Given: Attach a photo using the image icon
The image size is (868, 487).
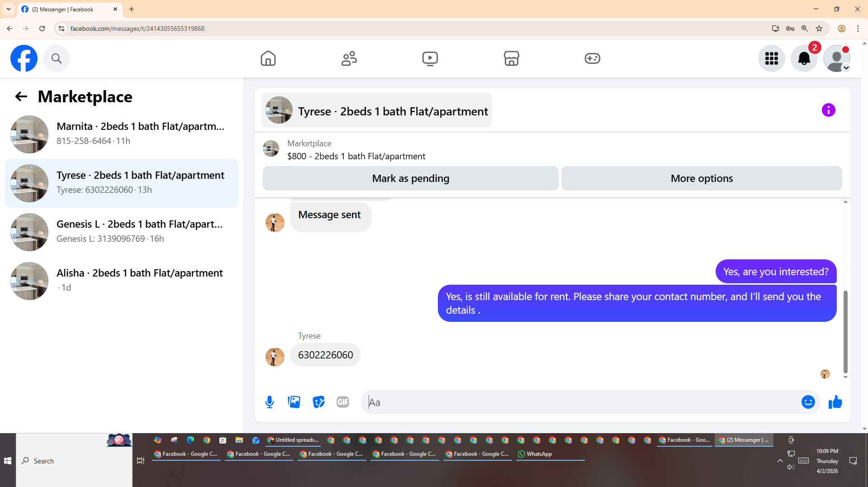Looking at the screenshot, I should 294,402.
